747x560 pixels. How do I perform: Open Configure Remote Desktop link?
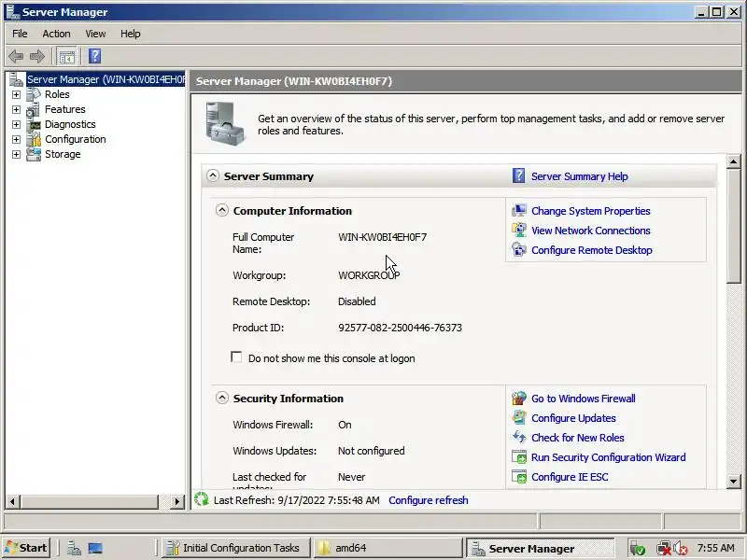(592, 250)
